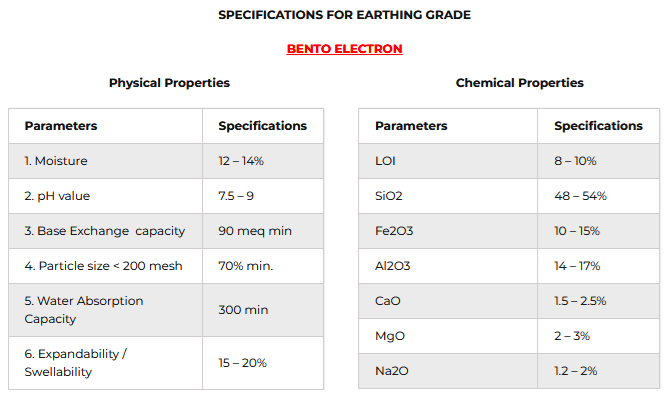Click the Water Absorption Capacity cell
The image size is (670, 401).
click(106, 310)
